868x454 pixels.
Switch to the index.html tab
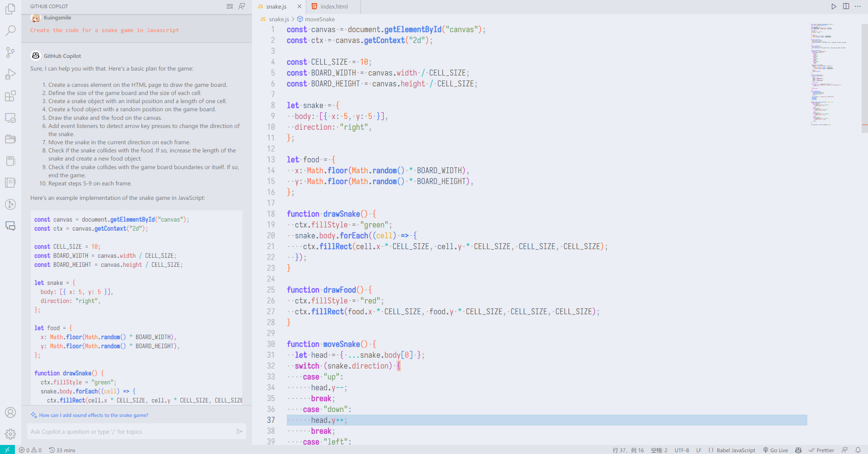point(334,6)
